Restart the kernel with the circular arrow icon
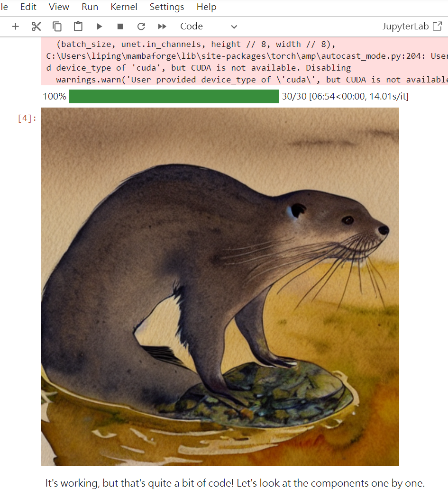 (x=141, y=27)
